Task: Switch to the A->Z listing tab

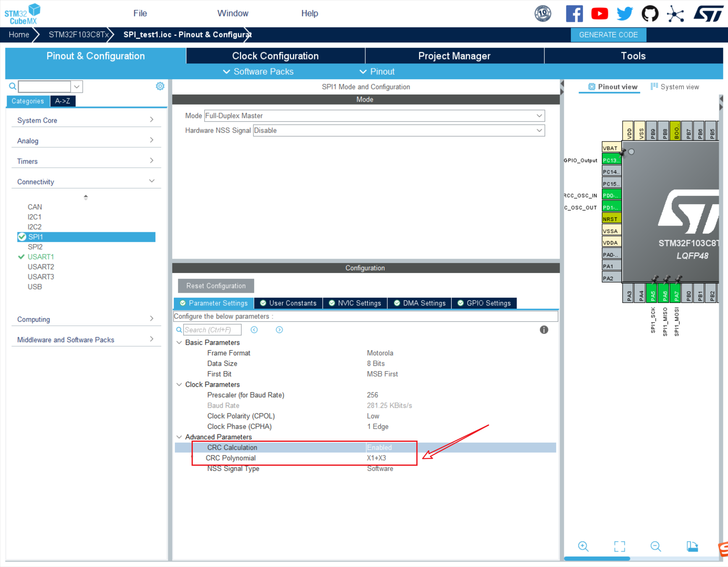Action: 63,101
